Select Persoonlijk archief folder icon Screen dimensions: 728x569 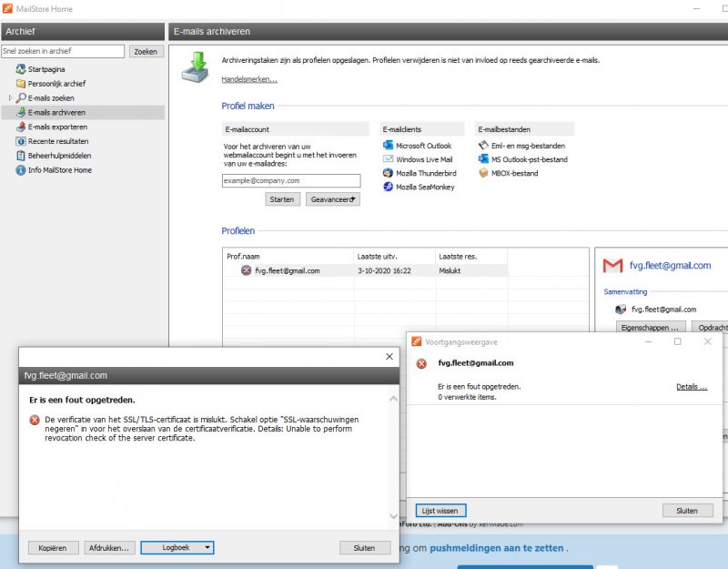(21, 84)
